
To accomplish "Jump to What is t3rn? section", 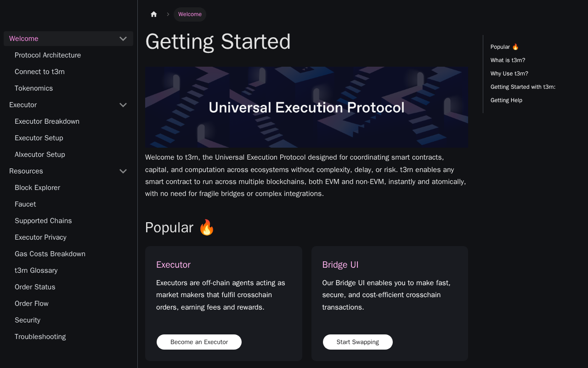I will coord(508,60).
